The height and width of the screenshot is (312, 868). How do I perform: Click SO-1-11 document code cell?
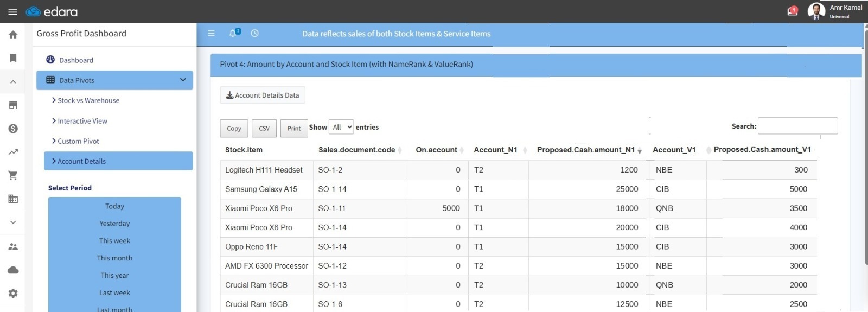pyautogui.click(x=360, y=208)
